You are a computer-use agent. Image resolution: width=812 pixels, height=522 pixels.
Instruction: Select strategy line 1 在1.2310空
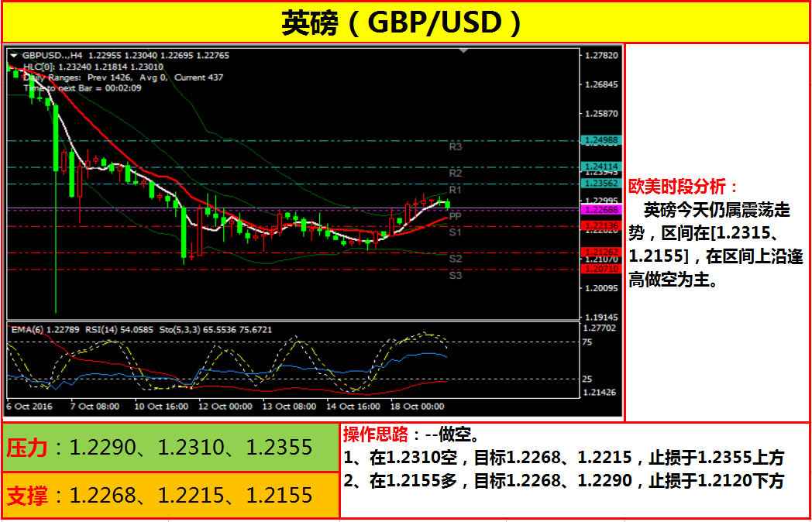point(563,458)
